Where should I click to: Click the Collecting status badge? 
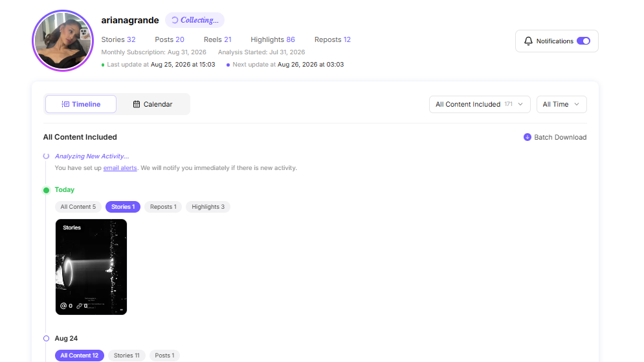(x=195, y=20)
